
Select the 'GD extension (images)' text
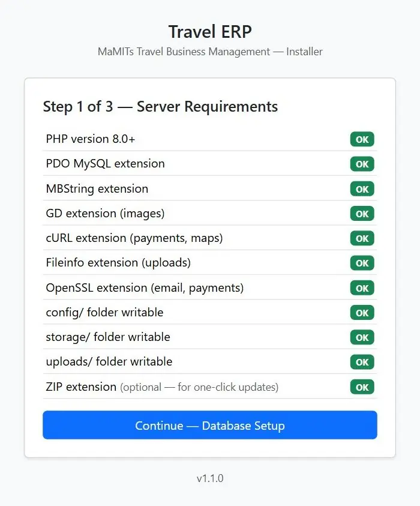[x=105, y=214]
